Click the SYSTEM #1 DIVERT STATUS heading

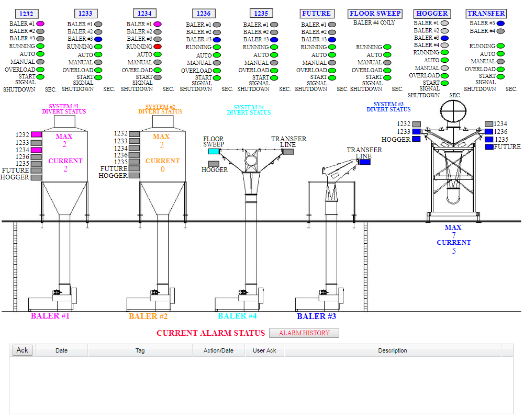coord(64,109)
